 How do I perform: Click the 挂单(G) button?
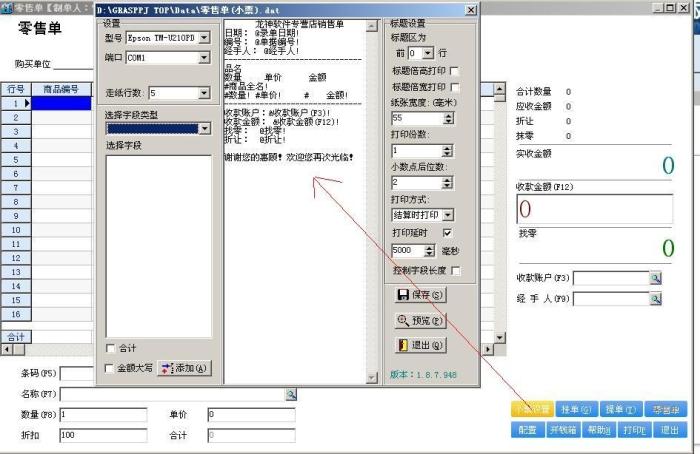[576, 409]
